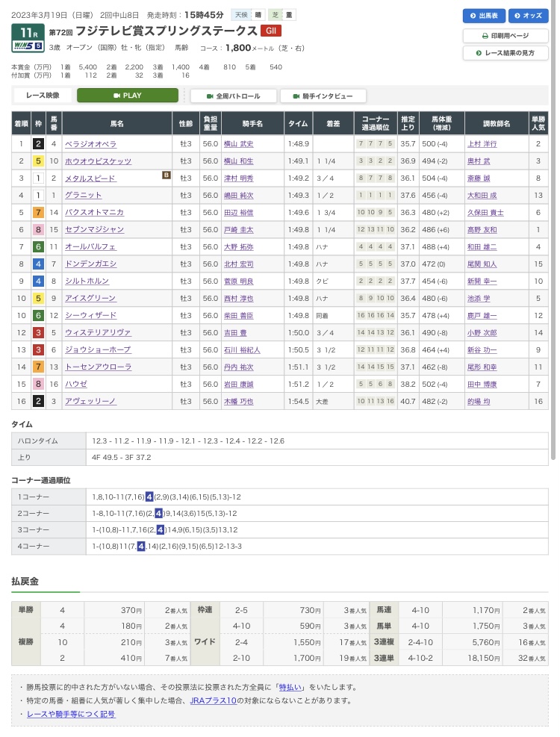The height and width of the screenshot is (737, 560).
Task: Open horse グラニット link
Action: coord(83,195)
